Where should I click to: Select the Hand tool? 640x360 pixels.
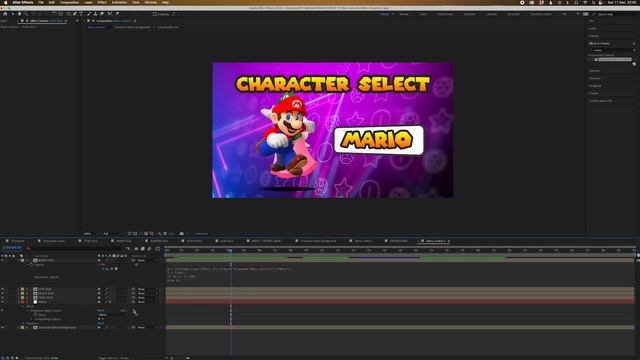[19, 14]
